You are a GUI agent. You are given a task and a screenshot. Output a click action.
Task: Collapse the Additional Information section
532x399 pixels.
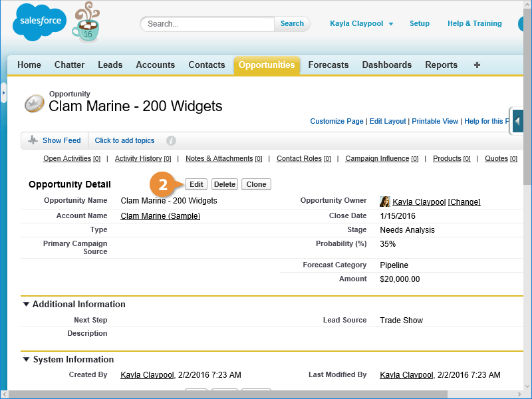tap(26, 304)
